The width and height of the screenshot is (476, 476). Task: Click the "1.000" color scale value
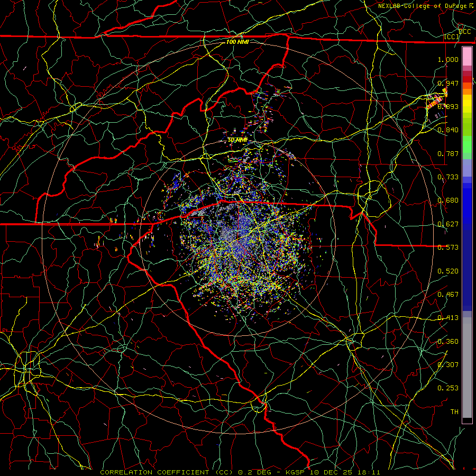[x=448, y=60]
